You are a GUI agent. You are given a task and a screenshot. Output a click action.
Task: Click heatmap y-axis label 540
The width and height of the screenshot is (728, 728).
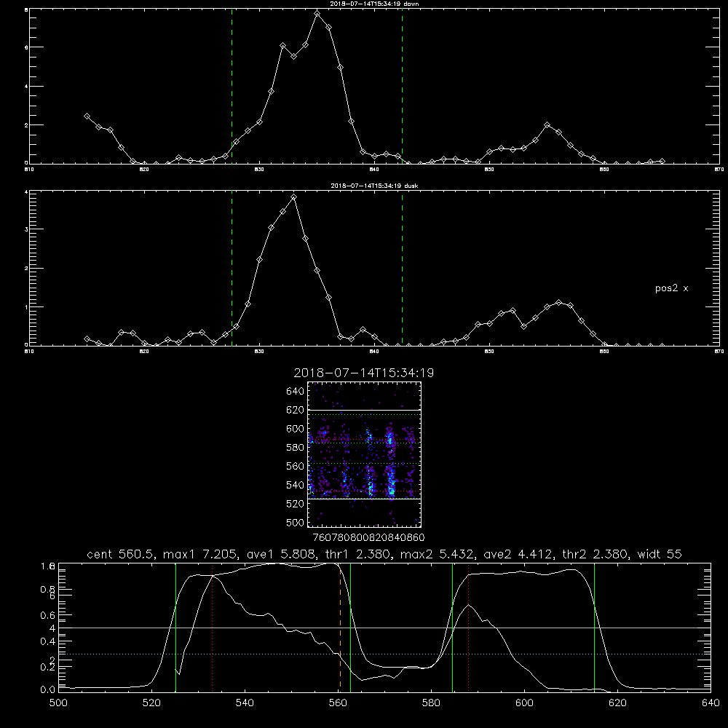(296, 485)
